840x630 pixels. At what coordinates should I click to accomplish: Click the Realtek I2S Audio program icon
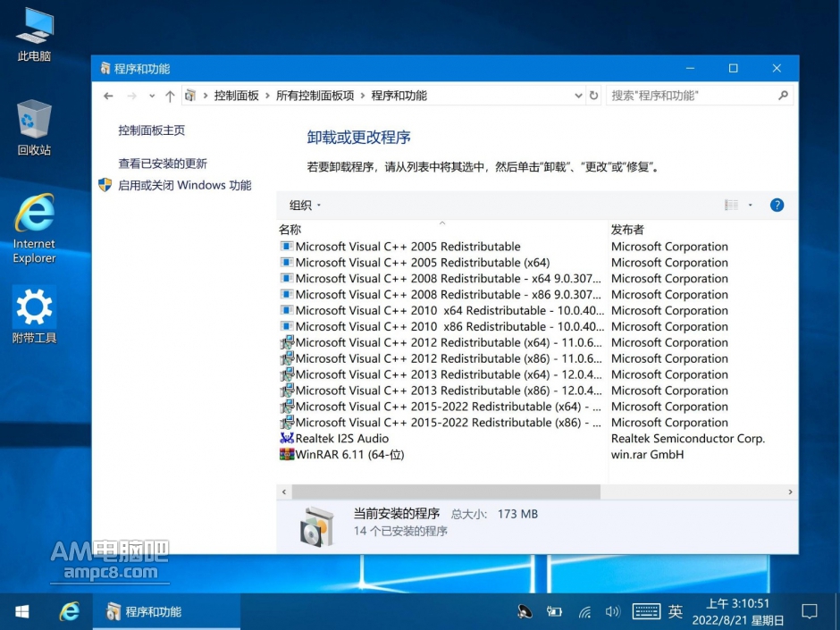tap(287, 438)
